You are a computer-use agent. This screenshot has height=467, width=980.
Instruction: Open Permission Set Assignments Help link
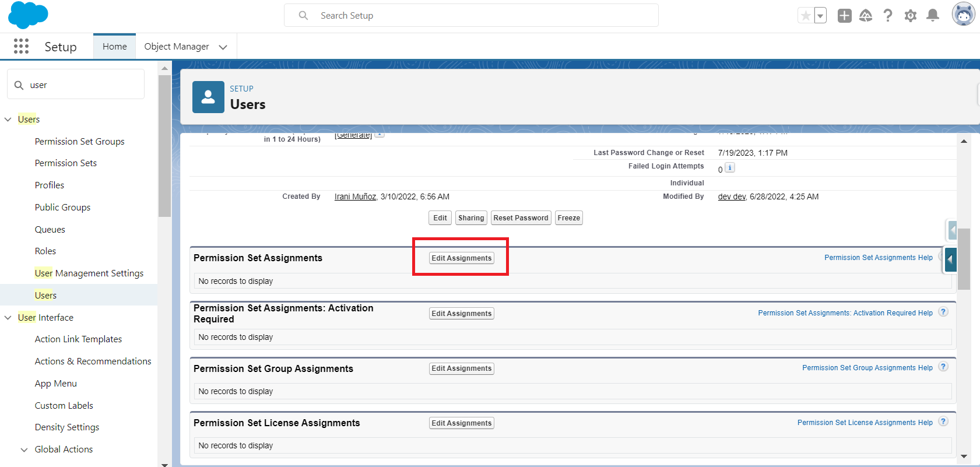(x=879, y=258)
